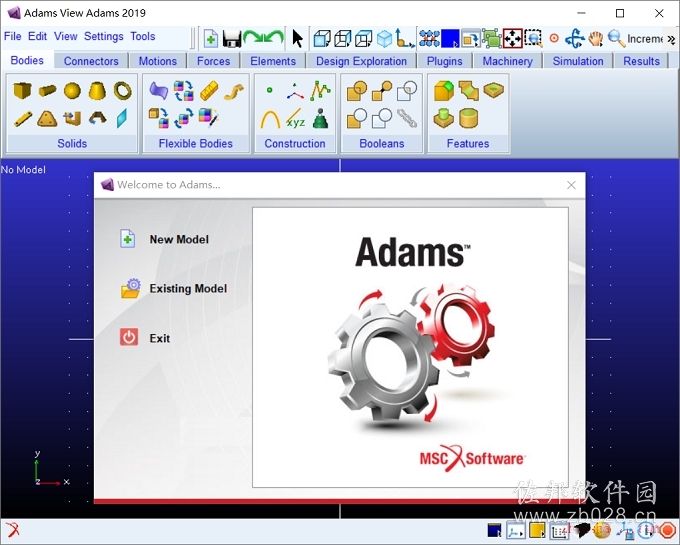Select the Torus solid tool
The image size is (680, 545).
pyautogui.click(x=123, y=91)
